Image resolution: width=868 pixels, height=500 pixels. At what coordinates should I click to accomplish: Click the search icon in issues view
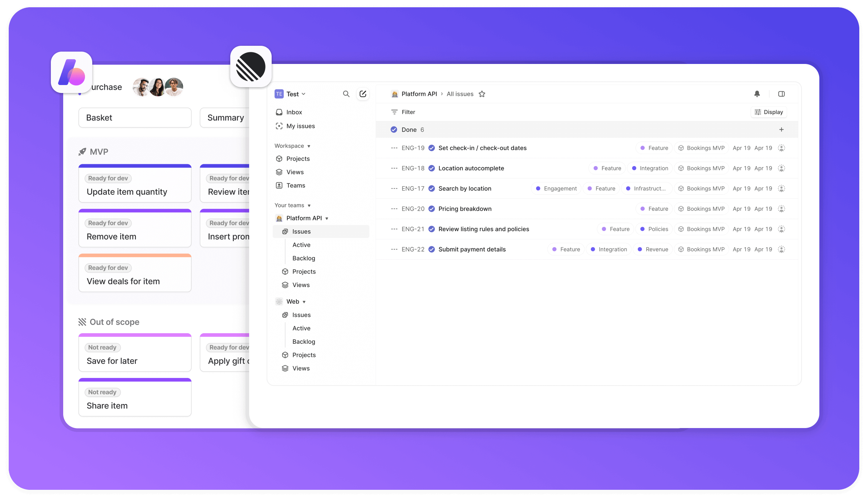pos(346,94)
